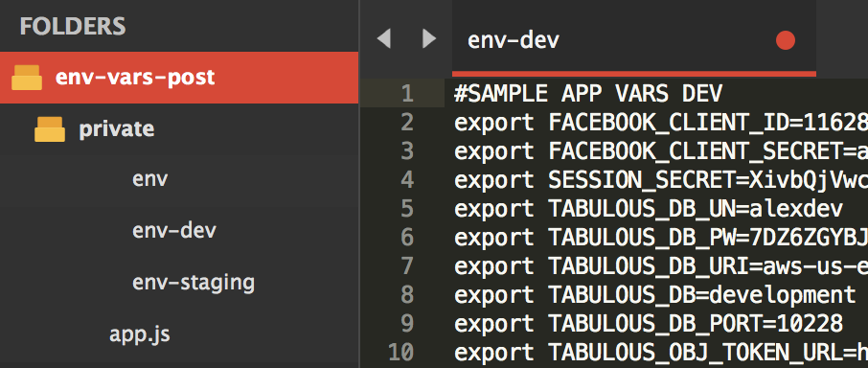Image resolution: width=868 pixels, height=368 pixels.
Task: Click line number 5 in gutter
Action: [407, 209]
